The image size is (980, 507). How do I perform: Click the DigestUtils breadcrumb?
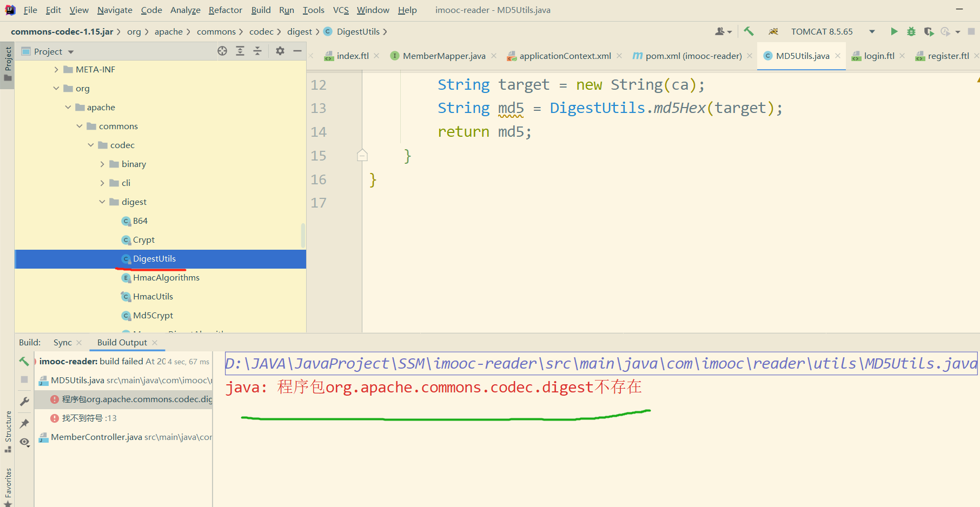click(x=358, y=31)
